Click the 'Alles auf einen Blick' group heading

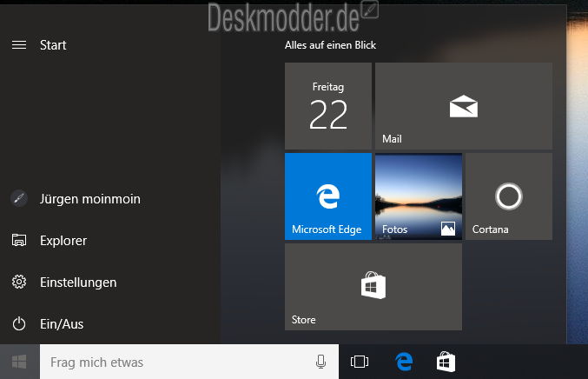click(330, 45)
